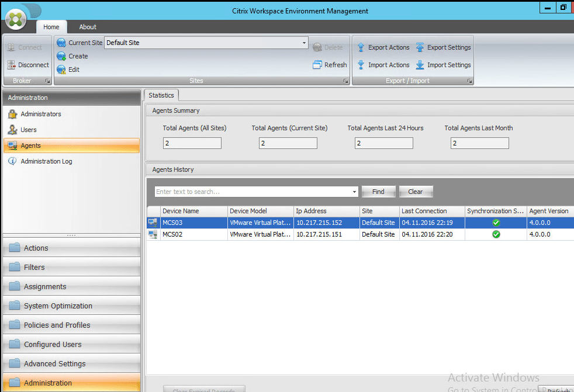Click the Import Actions arrow icon
Screen dimensions: 574x392
point(361,65)
